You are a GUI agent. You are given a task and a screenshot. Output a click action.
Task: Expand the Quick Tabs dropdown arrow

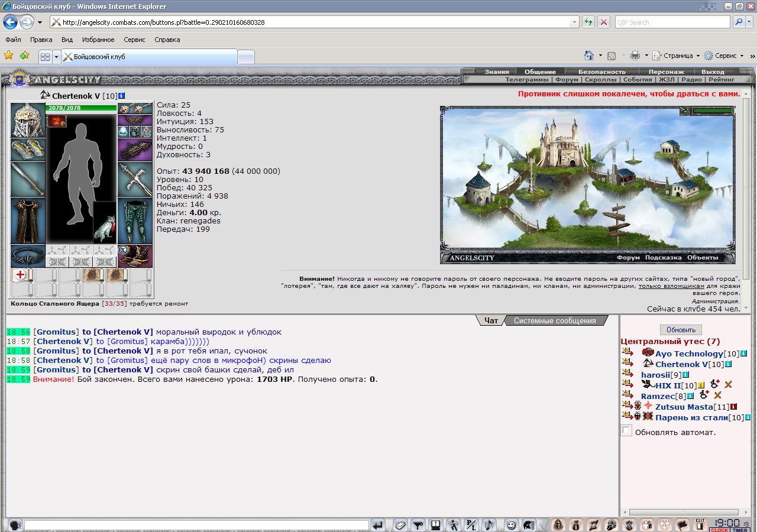coord(57,57)
